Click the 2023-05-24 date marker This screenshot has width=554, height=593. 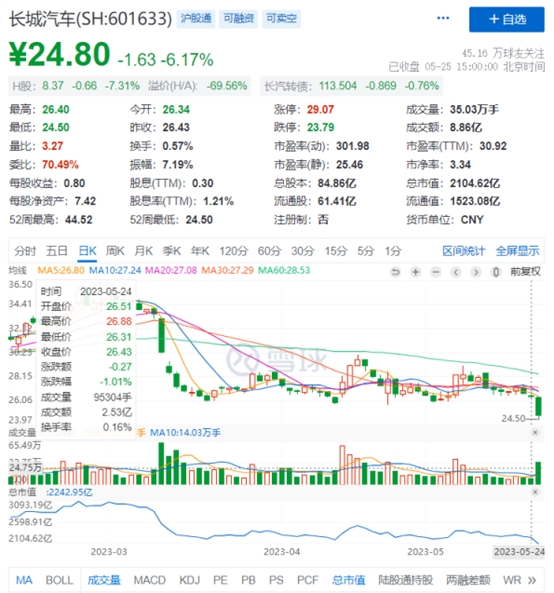519,552
